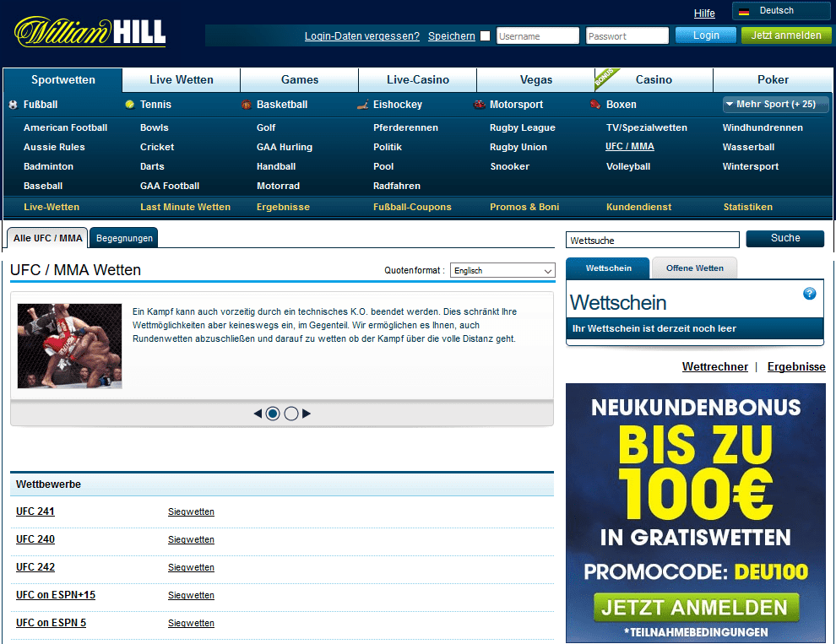Click the William Hill logo
This screenshot has height=644, width=836.
[x=90, y=32]
